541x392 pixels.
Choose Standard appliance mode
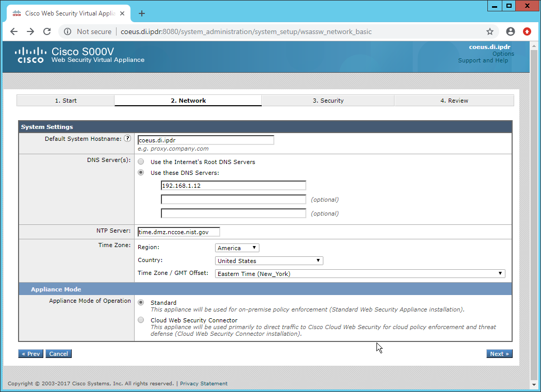[x=141, y=302]
